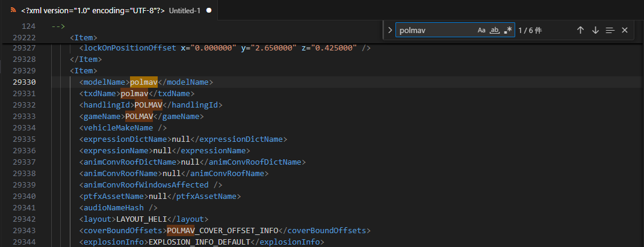Click the find input containing 'polmav'
The width and height of the screenshot is (644, 247).
(435, 30)
